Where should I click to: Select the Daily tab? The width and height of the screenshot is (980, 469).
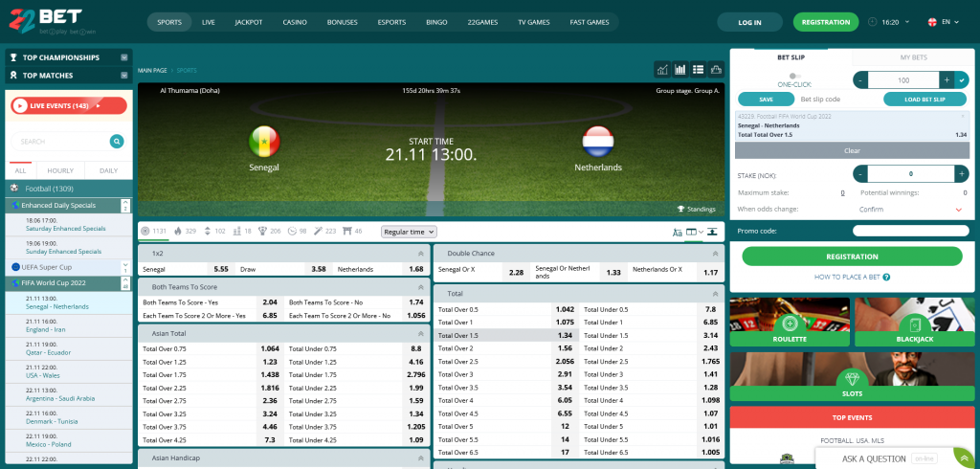[108, 170]
